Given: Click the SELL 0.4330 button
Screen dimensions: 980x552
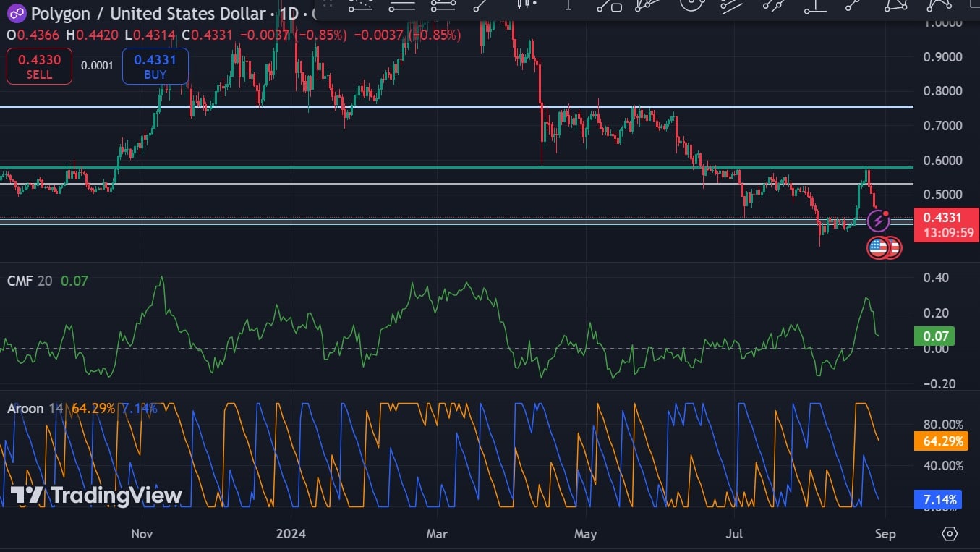Looking at the screenshot, I should click(39, 67).
